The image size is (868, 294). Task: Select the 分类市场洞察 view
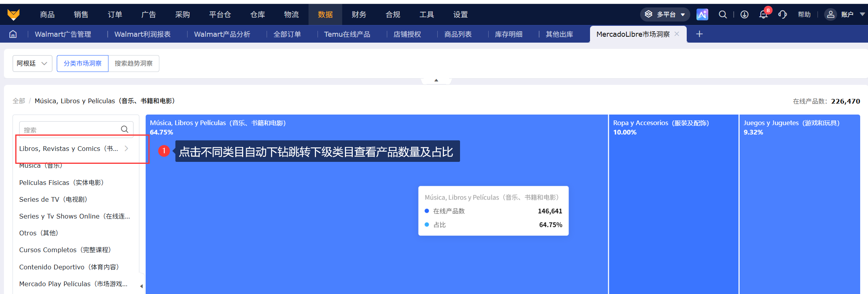[x=83, y=63]
